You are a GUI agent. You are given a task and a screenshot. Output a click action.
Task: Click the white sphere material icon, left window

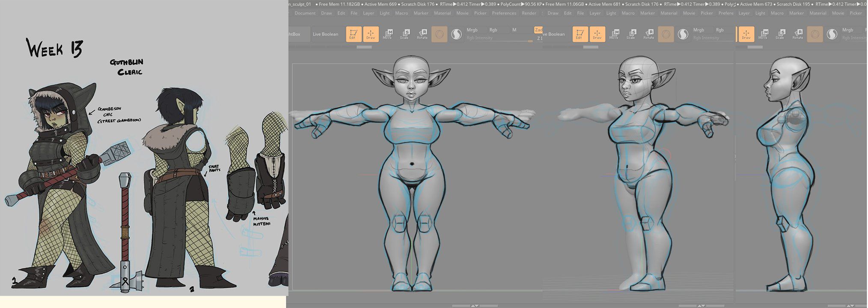pyautogui.click(x=457, y=34)
